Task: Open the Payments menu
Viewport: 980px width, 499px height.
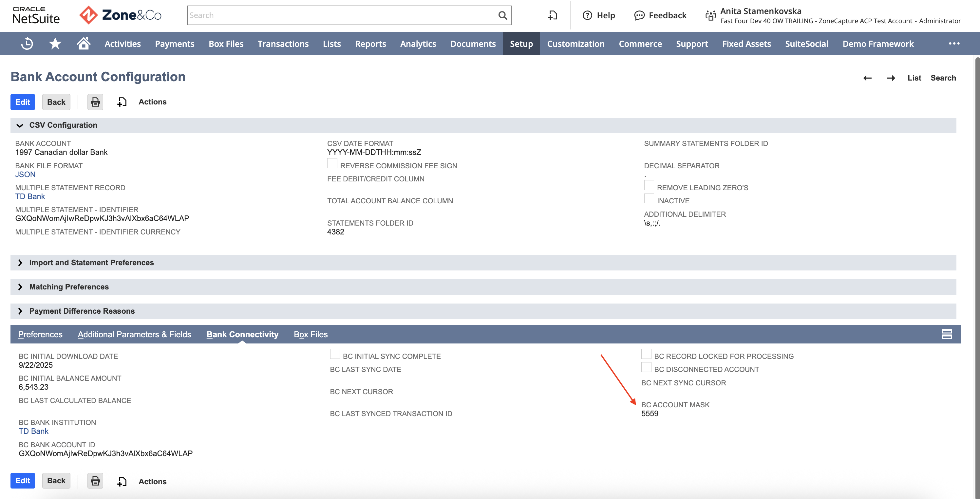Action: (175, 44)
